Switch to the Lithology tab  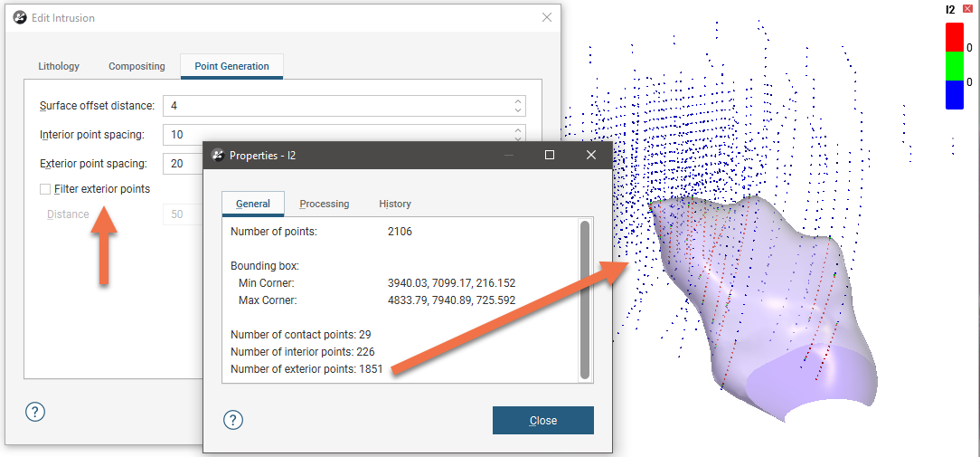click(x=59, y=66)
